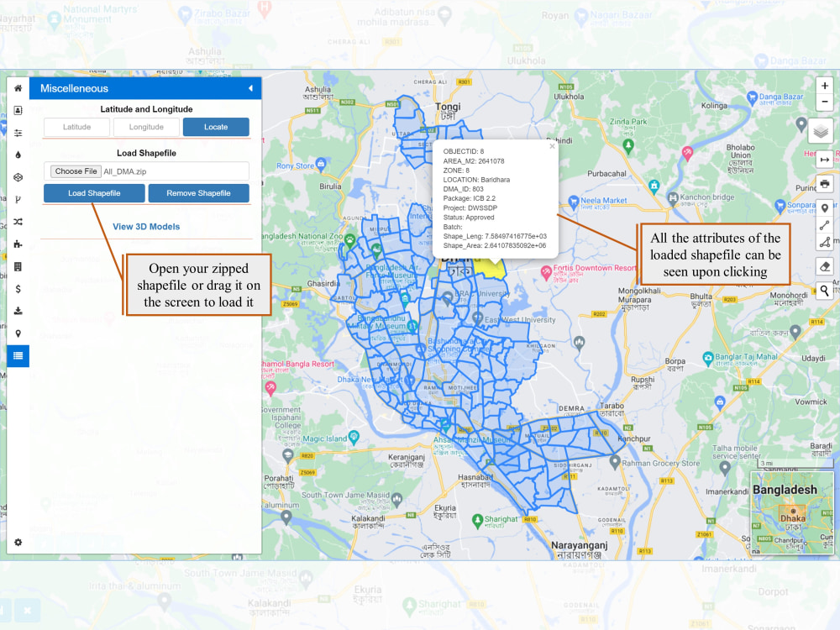Open the map search magnifier
Viewport: 840px width, 630px height.
[x=825, y=291]
